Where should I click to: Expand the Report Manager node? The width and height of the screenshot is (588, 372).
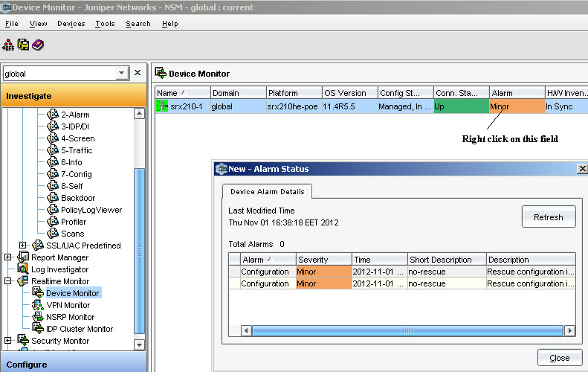[8, 257]
